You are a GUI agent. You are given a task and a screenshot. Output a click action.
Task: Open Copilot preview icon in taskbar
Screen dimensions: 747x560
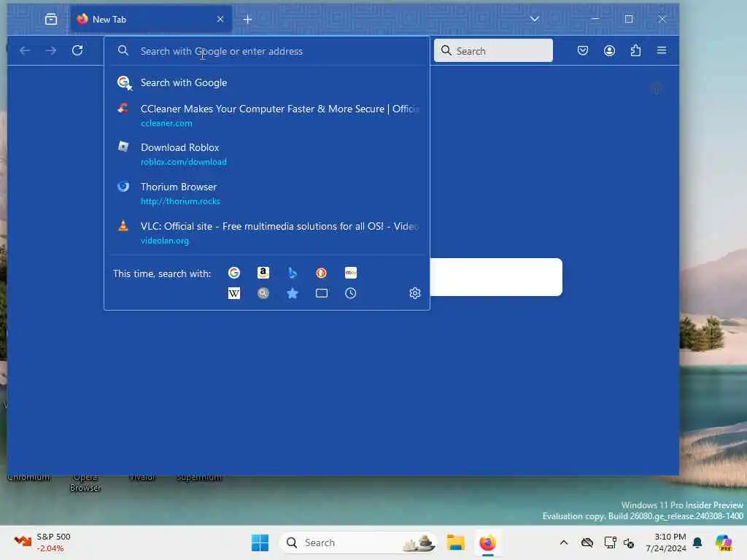click(723, 542)
